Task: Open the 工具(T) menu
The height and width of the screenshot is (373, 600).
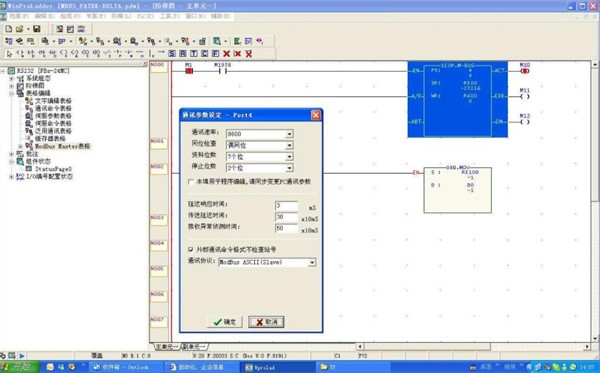Action: (169, 16)
